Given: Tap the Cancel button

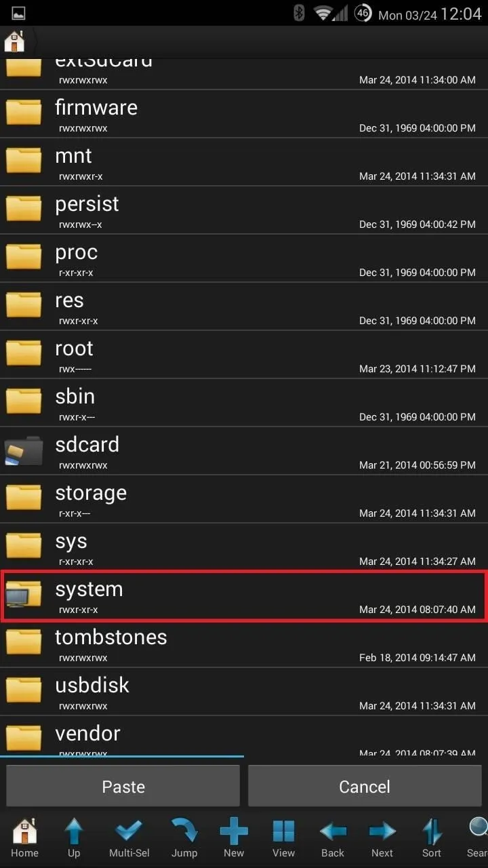Looking at the screenshot, I should coord(365,786).
